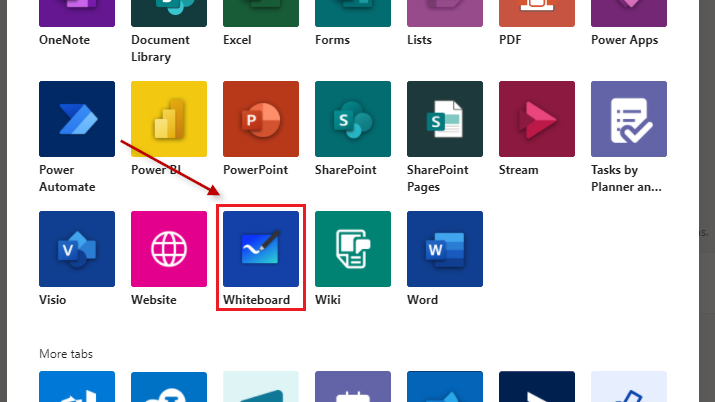Choose the Power BI app icon
The image size is (715, 402).
coord(169,119)
